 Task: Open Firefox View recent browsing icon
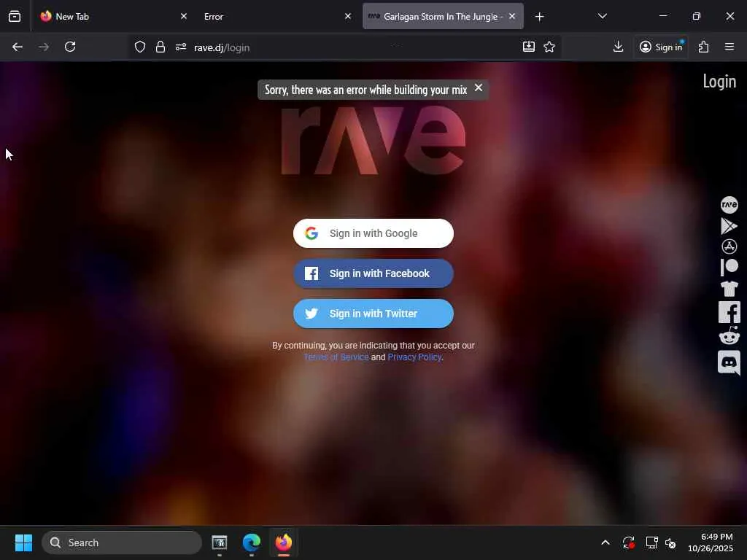(x=15, y=17)
